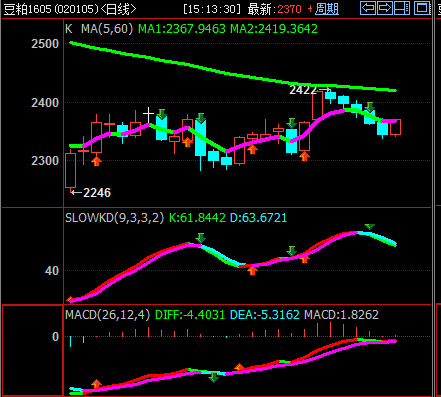
Task: Click the 2246 low price marker
Action: 91,193
